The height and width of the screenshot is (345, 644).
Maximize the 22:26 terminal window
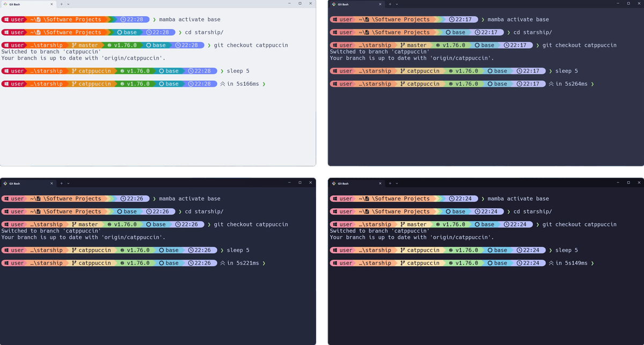299,183
